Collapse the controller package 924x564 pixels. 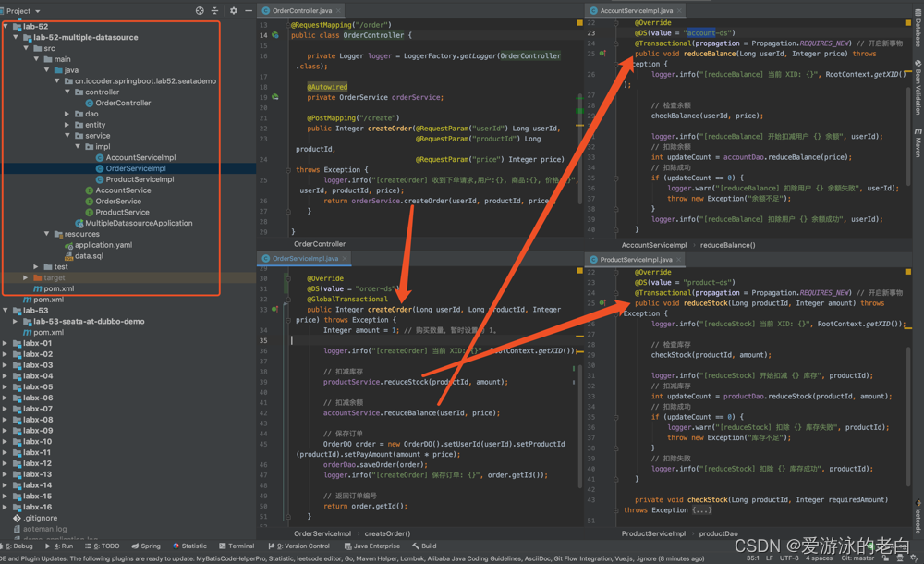(x=67, y=92)
